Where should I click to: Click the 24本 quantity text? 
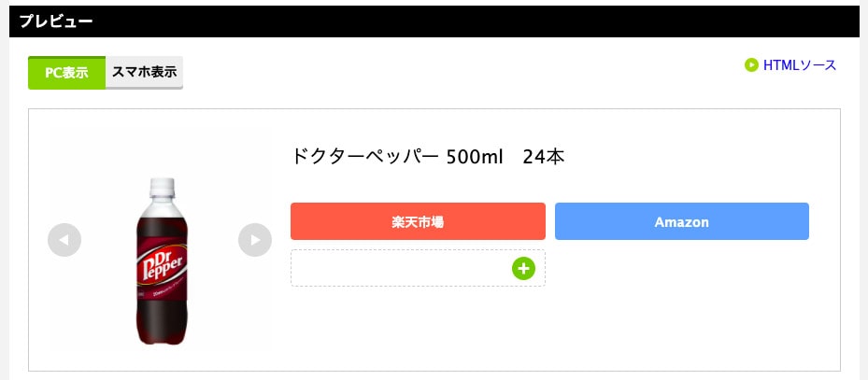pos(544,157)
